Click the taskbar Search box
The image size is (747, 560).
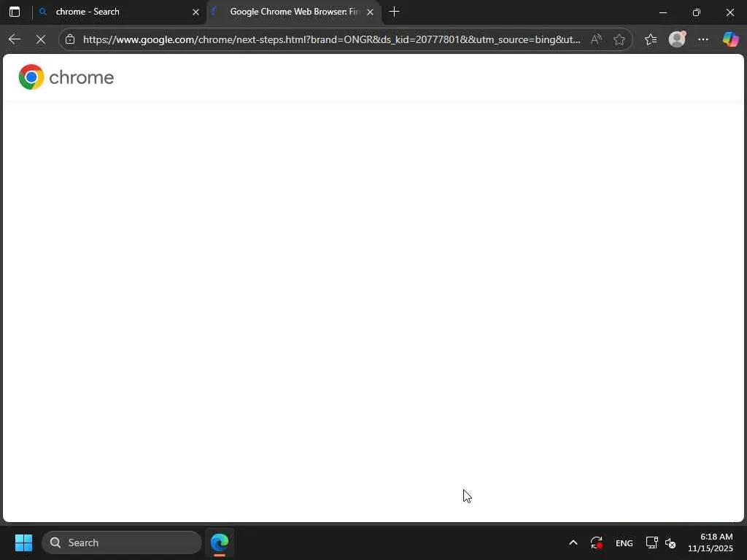[122, 542]
